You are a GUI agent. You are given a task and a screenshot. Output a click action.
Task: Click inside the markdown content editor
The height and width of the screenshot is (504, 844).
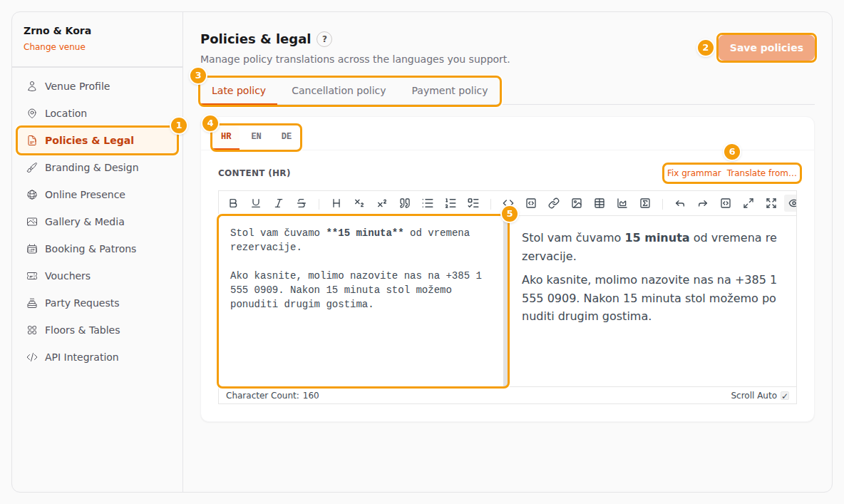[361, 301]
